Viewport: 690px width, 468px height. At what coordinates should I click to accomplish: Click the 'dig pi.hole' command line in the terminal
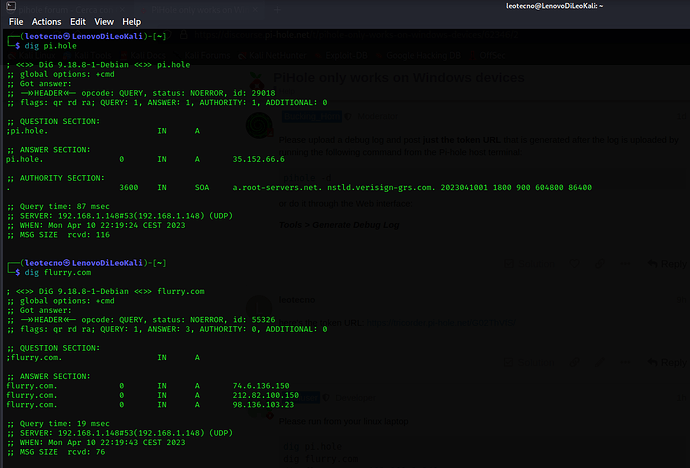point(50,46)
